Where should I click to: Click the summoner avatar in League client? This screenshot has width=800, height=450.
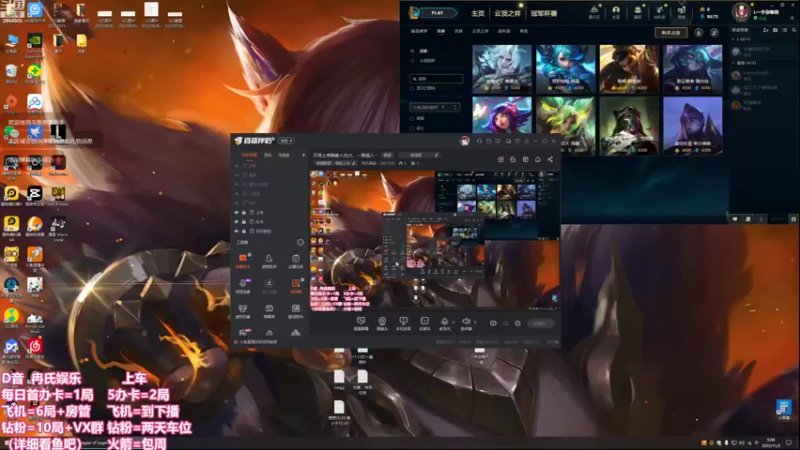click(x=741, y=12)
